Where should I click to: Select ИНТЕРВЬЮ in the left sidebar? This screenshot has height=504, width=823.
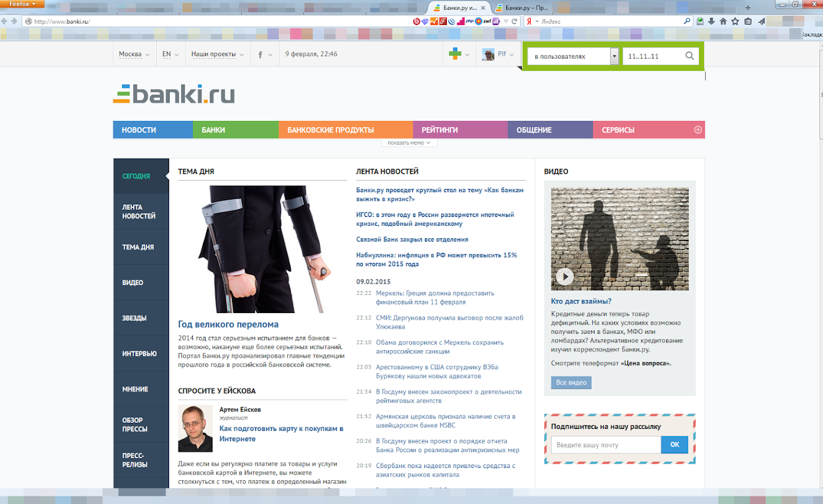(x=141, y=353)
